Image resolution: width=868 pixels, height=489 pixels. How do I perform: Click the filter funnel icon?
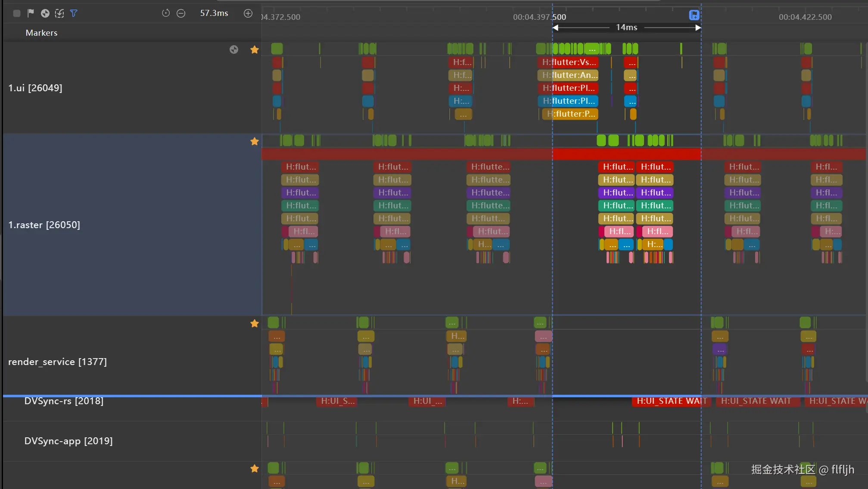[74, 13]
